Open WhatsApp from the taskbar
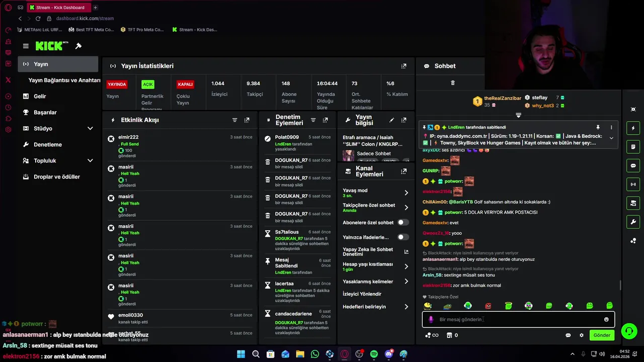The height and width of the screenshot is (362, 644). 315,354
